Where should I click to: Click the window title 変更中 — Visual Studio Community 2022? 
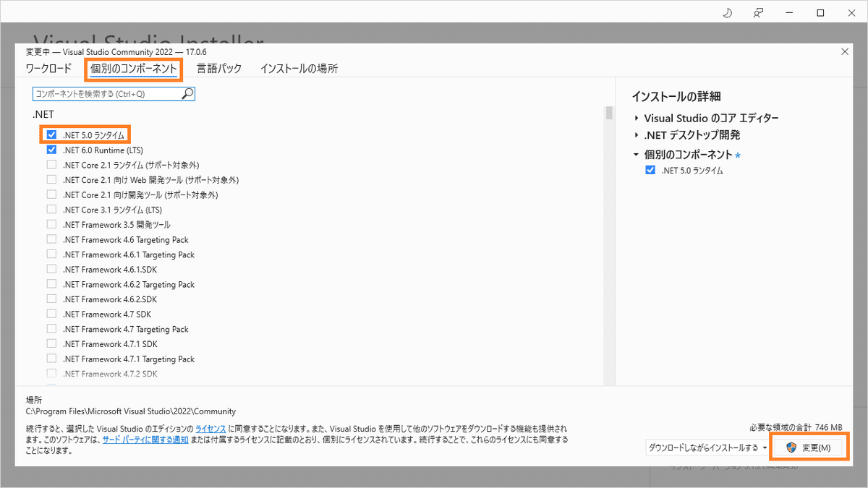116,51
